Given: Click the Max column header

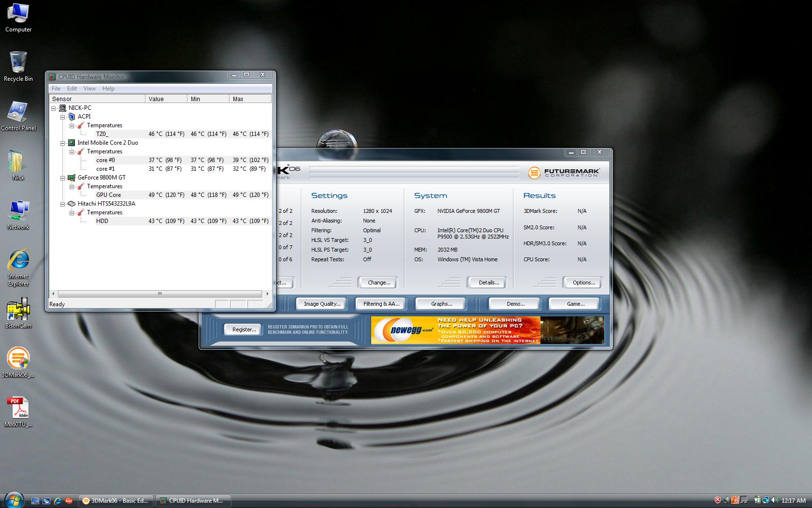Looking at the screenshot, I should point(250,99).
